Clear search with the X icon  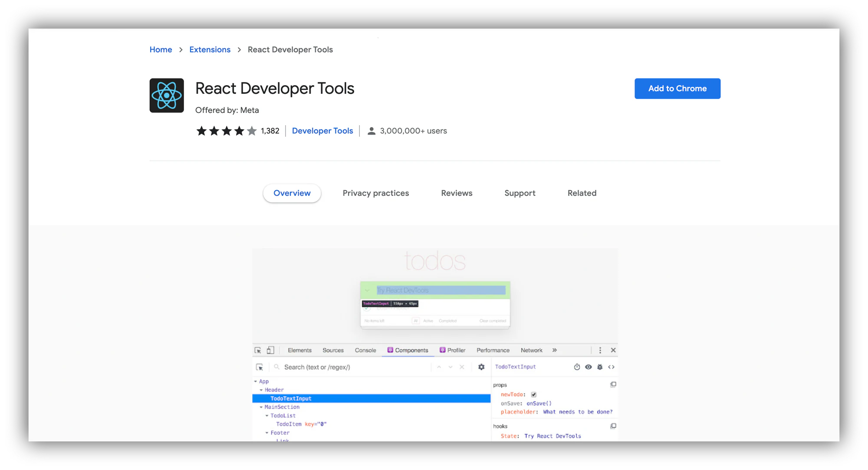pyautogui.click(x=462, y=367)
